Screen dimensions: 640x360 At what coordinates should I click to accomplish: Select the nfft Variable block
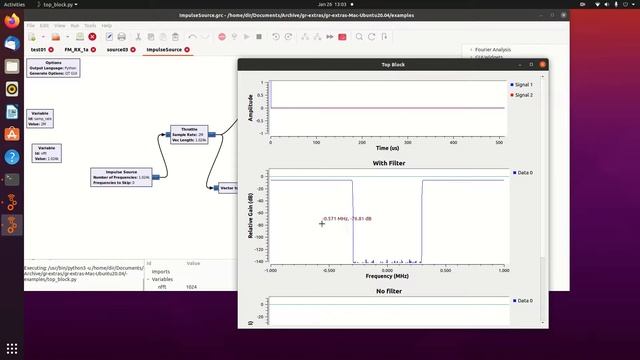(x=47, y=153)
